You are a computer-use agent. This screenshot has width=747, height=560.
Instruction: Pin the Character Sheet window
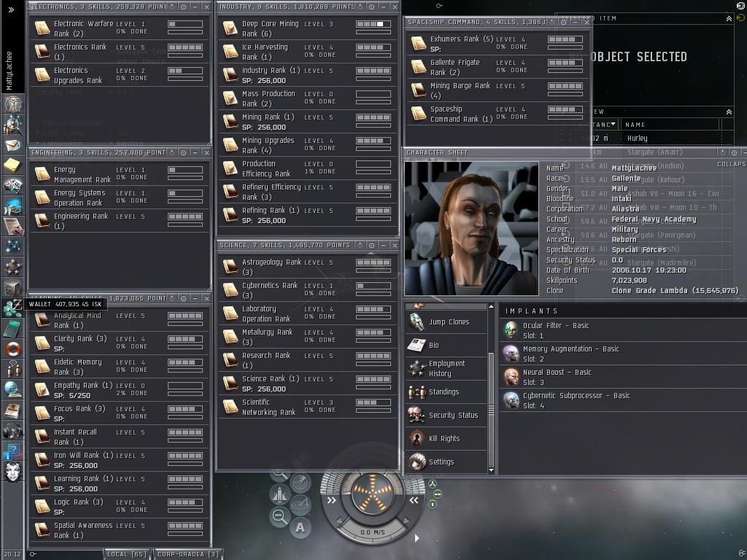coord(734,152)
